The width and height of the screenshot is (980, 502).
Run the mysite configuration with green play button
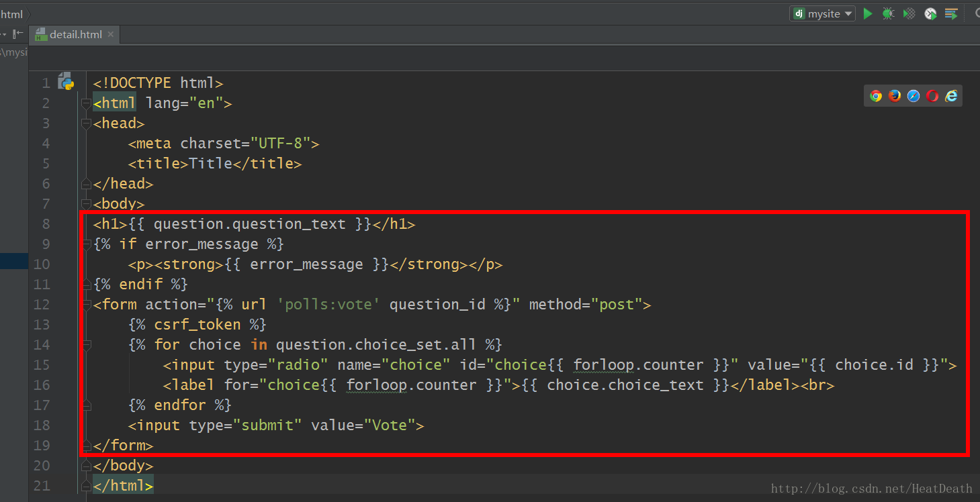[x=868, y=13]
